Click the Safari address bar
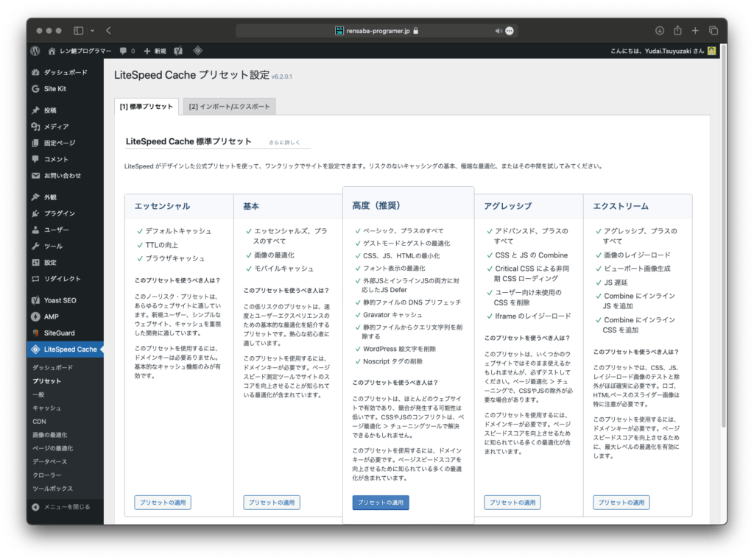Screen dimensions: 754x560 [x=376, y=31]
